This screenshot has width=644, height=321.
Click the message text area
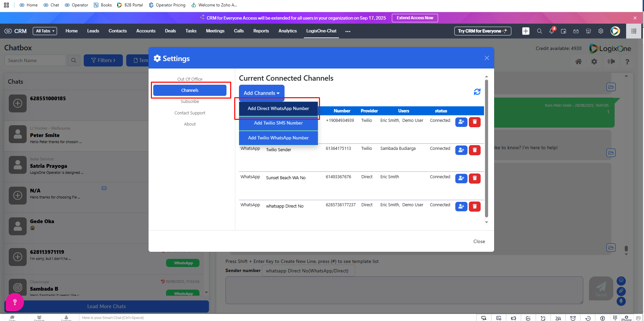tap(404, 290)
